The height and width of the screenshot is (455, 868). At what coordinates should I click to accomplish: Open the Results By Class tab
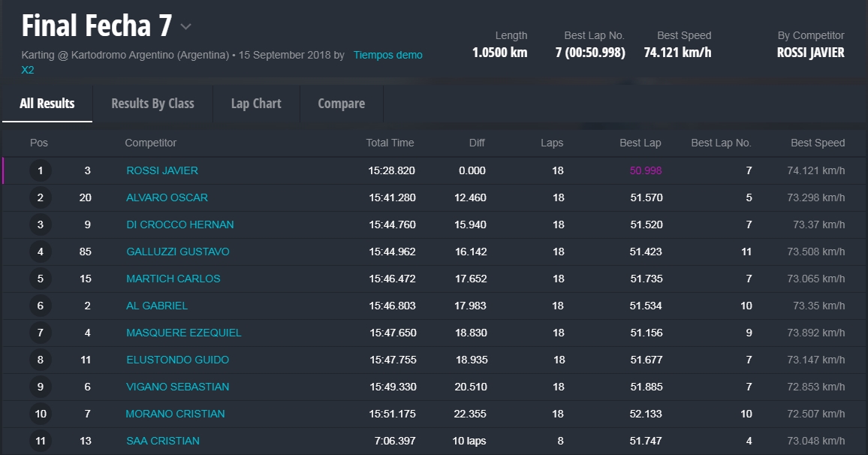click(152, 104)
